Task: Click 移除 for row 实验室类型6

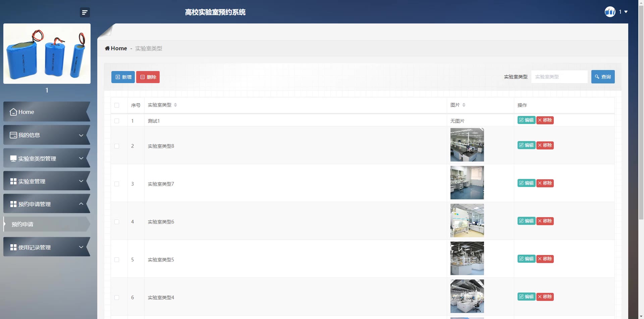Action: tap(545, 221)
